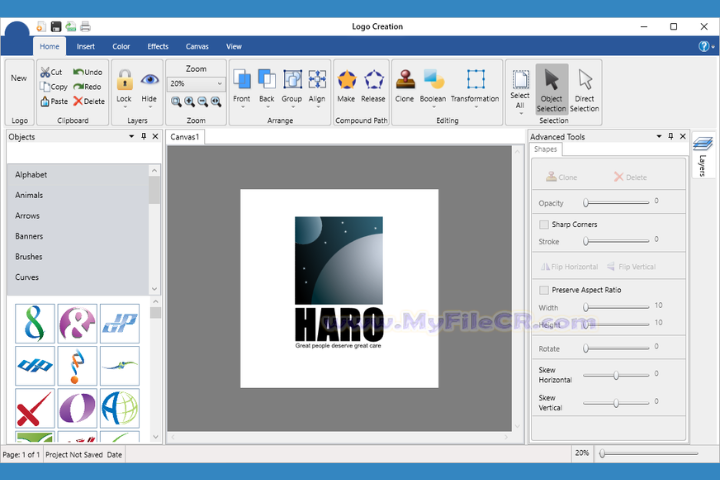
Task: Open dropdown arrow under Boolean
Action: coord(433,107)
